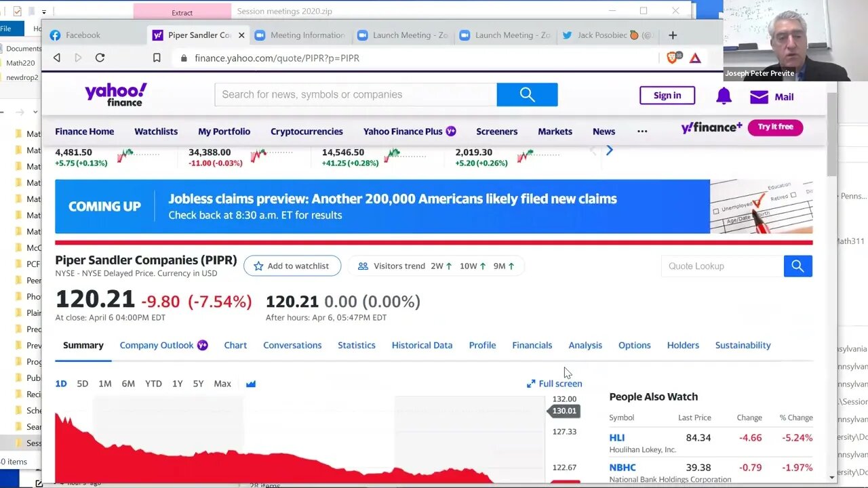Viewport: 868px width, 488px height.
Task: Click Add to watchlist button
Action: [292, 266]
